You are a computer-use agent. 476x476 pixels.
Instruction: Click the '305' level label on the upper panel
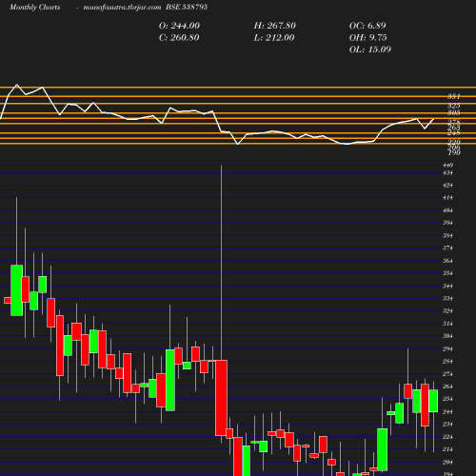coord(454,112)
